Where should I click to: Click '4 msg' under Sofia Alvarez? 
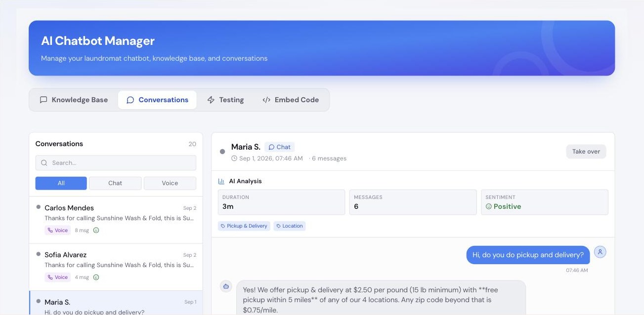(82, 277)
